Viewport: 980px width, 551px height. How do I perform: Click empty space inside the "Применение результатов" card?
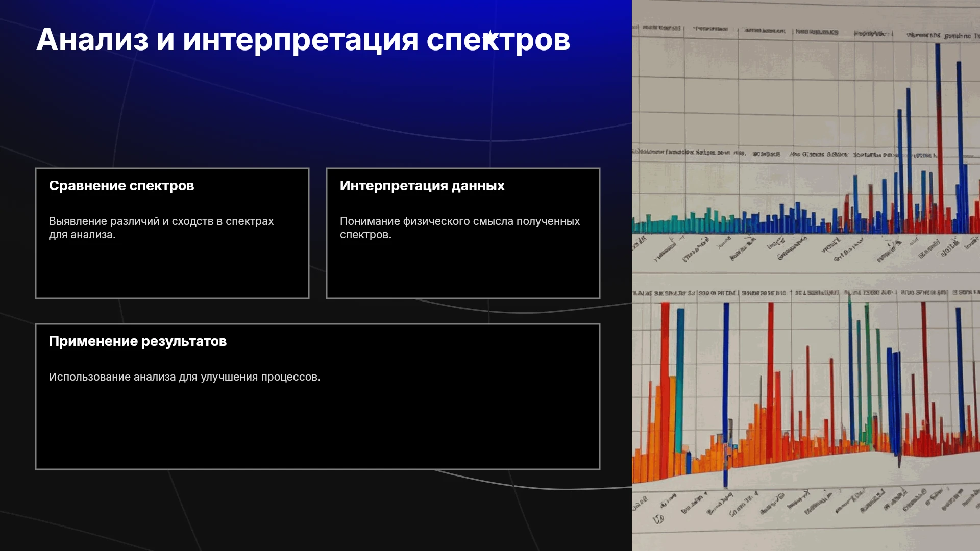[x=317, y=429]
